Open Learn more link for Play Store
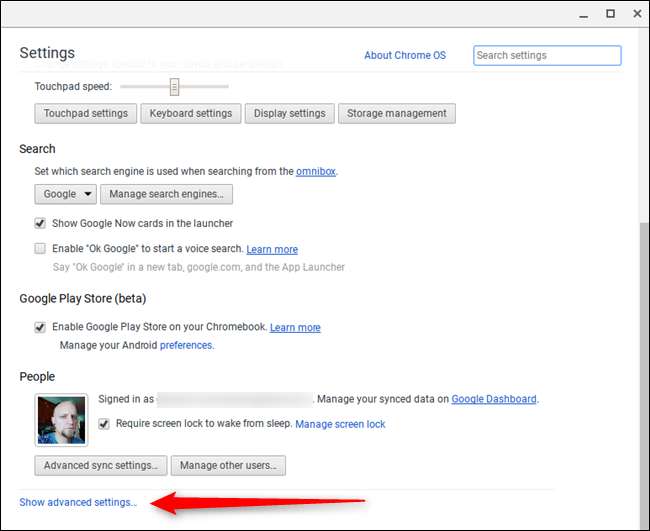650x531 pixels. (295, 327)
